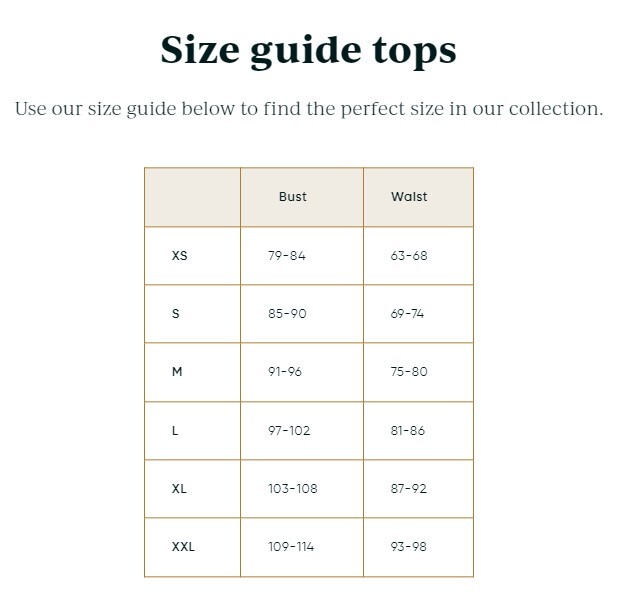Click bust value 91-96
Screen dimensions: 625x595
coord(285,372)
